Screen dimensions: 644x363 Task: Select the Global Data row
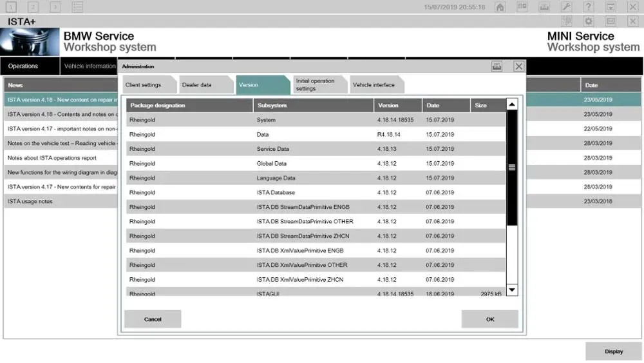[316, 164]
